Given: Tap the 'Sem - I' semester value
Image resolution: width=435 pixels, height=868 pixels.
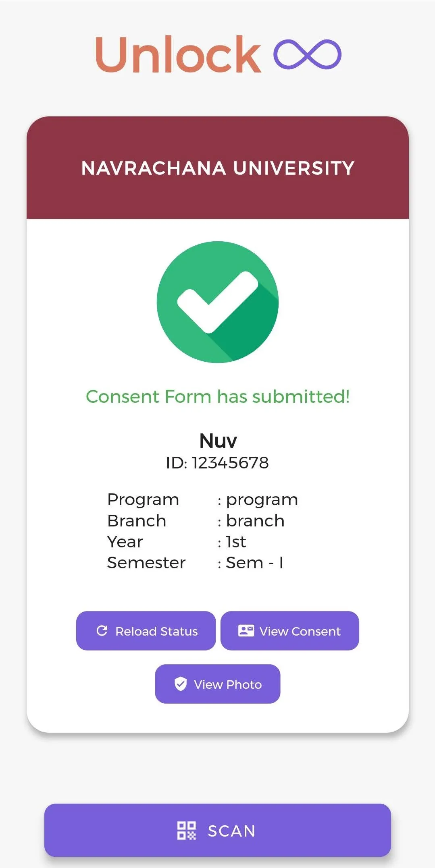Looking at the screenshot, I should (255, 563).
